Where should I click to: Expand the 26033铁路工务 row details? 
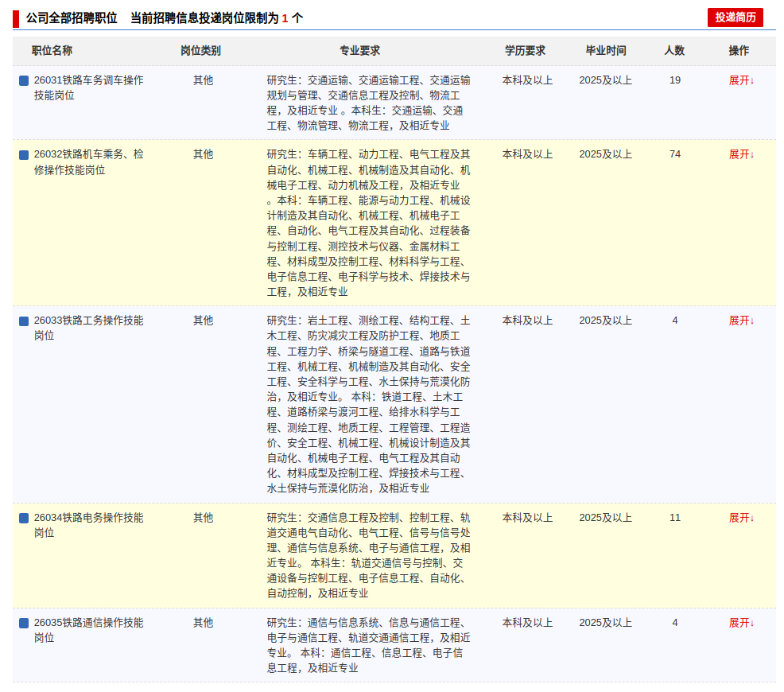tap(741, 321)
